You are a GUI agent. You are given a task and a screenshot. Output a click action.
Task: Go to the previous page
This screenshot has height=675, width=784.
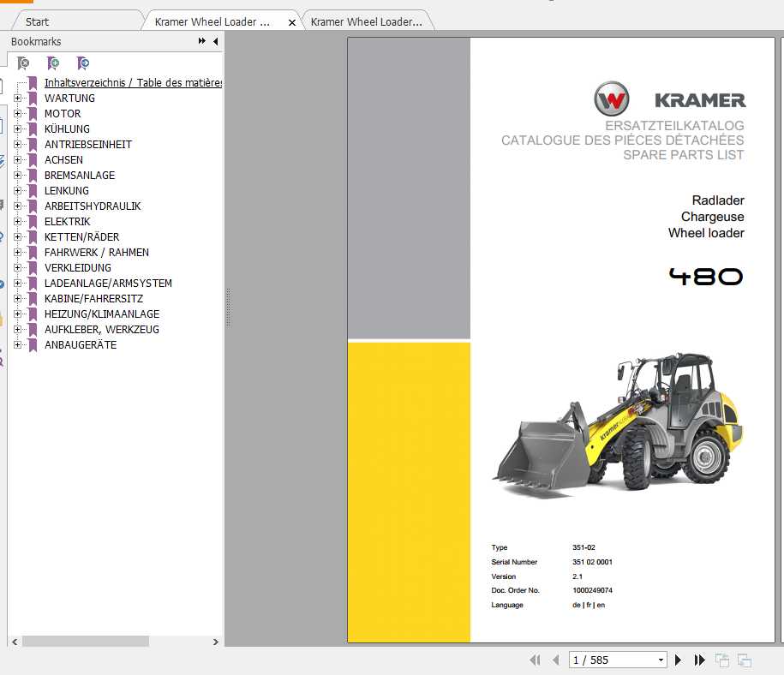pos(556,660)
